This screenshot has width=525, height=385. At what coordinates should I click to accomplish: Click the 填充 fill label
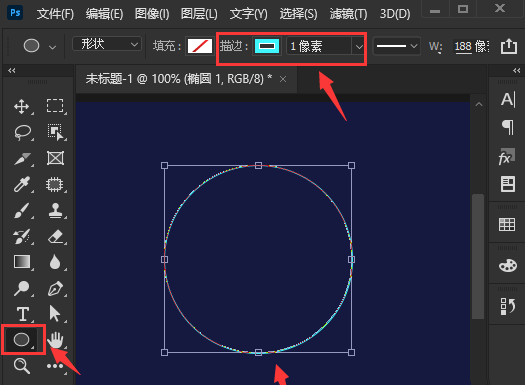click(167, 46)
